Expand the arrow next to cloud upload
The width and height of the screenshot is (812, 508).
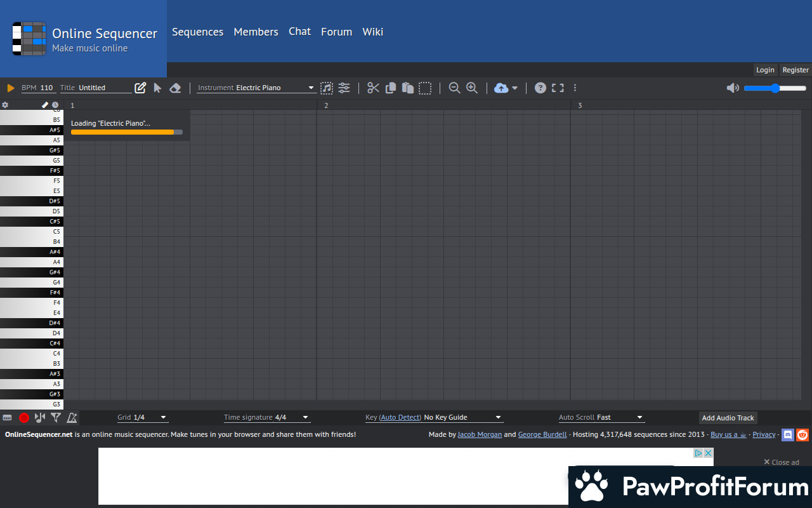[x=514, y=88]
